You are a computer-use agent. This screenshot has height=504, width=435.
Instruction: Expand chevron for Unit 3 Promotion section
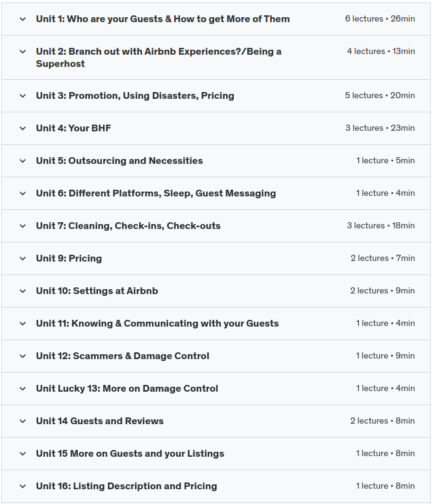click(23, 96)
